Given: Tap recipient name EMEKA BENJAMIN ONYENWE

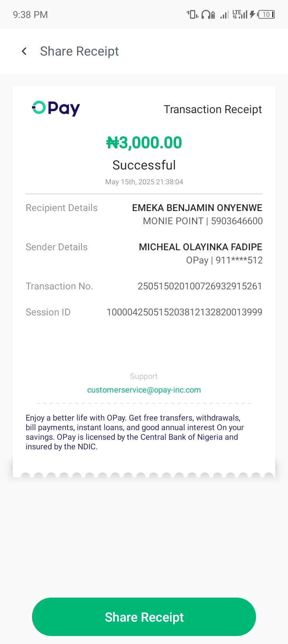Looking at the screenshot, I should point(197,208).
